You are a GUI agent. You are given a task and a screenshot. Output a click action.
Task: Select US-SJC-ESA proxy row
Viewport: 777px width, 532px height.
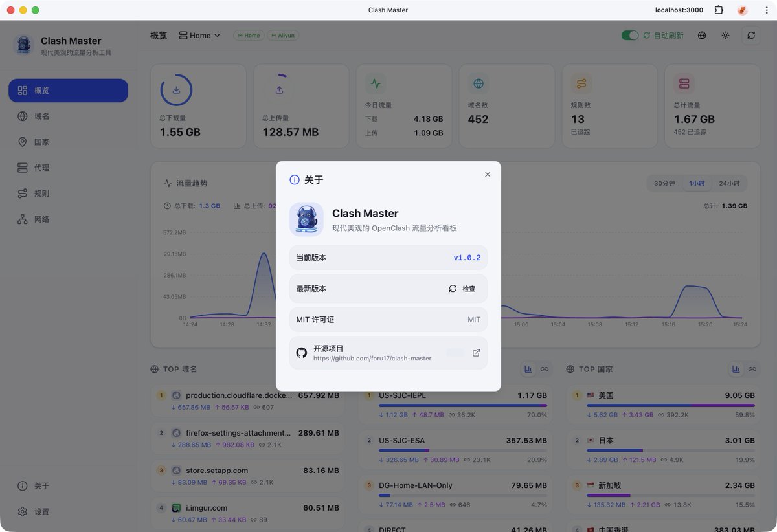pyautogui.click(x=455, y=450)
